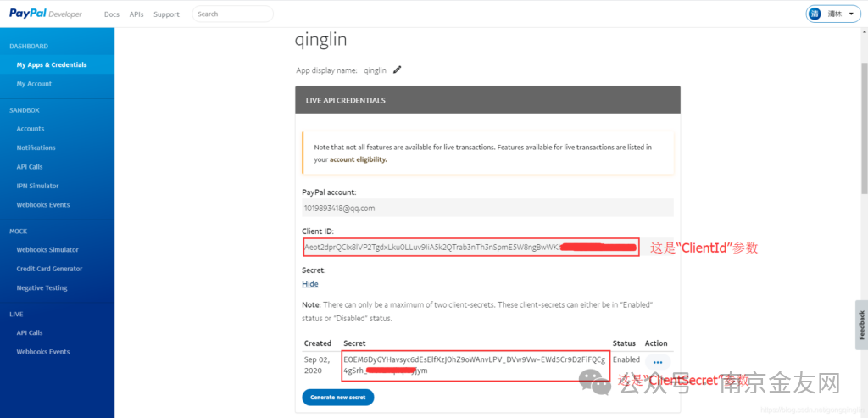Click the three-dots action icon for the secret
This screenshot has height=418, width=868.
pos(658,363)
